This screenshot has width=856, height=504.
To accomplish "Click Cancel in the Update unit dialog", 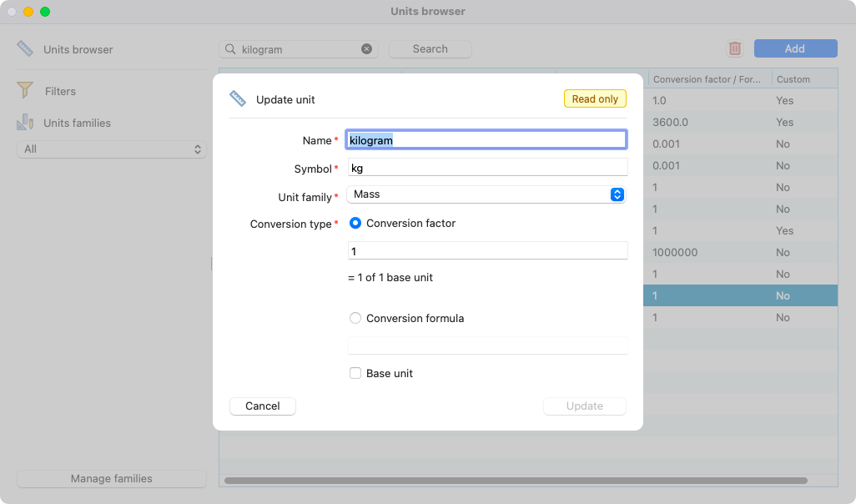I will click(x=263, y=406).
